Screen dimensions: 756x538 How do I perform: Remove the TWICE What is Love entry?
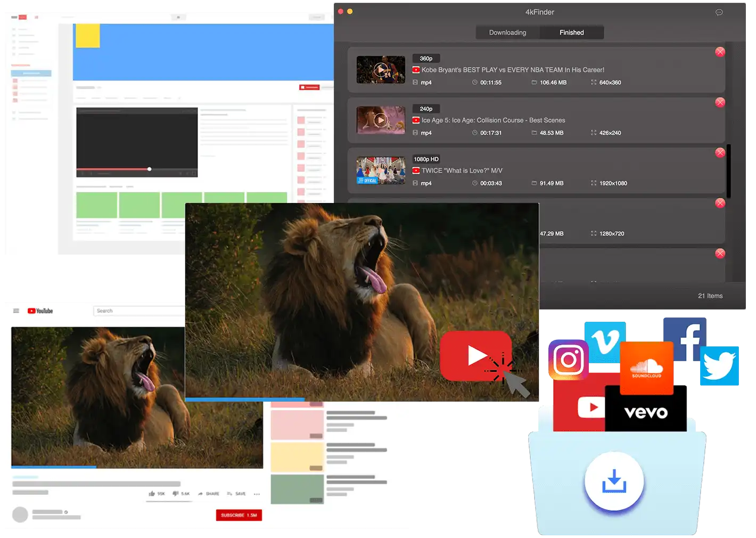(x=720, y=153)
